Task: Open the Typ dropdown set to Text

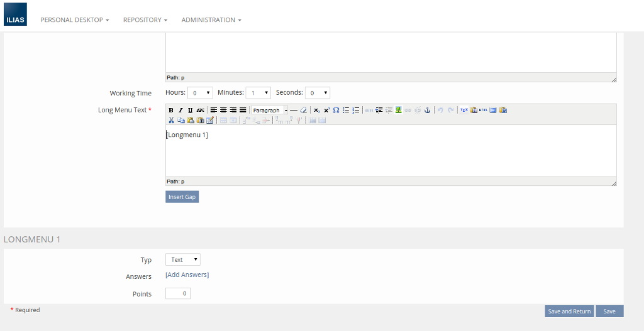Action: tap(182, 259)
